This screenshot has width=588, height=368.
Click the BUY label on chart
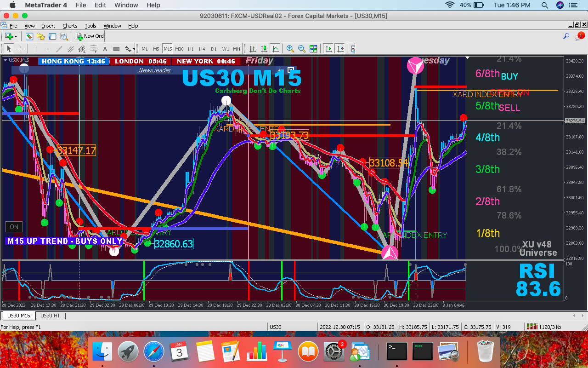click(509, 76)
